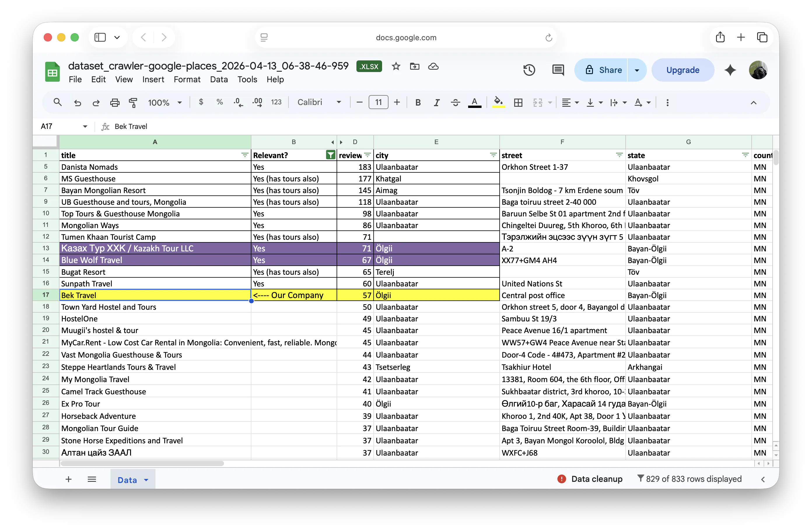The height and width of the screenshot is (532, 812).
Task: Open the Data menu
Action: pos(219,79)
